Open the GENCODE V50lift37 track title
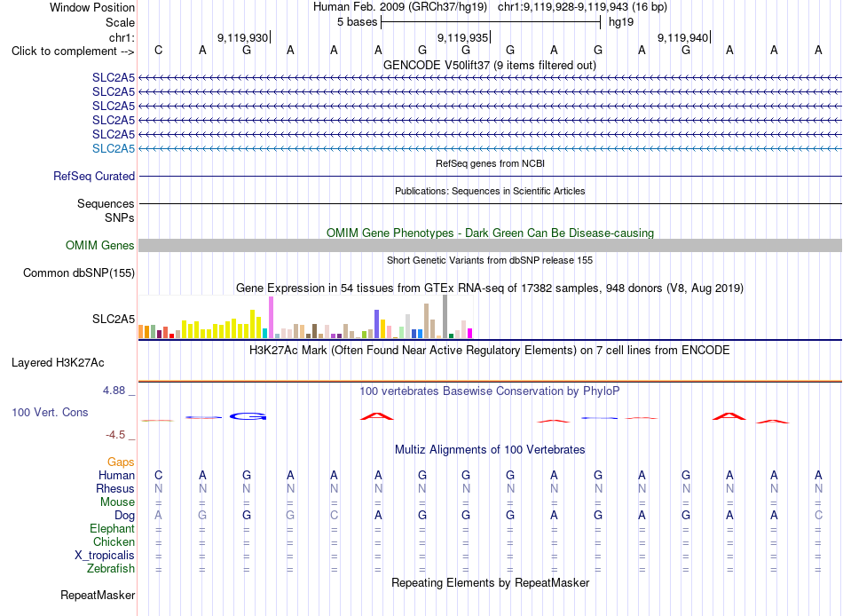 pyautogui.click(x=489, y=65)
